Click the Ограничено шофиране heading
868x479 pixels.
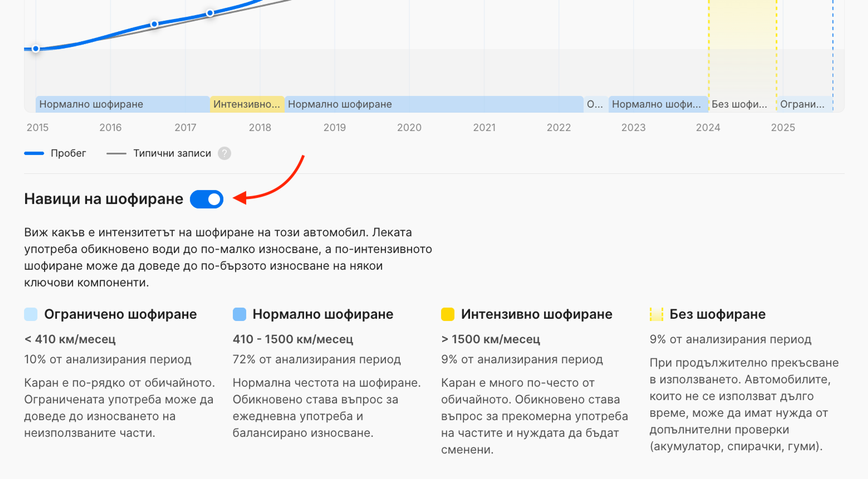click(x=121, y=314)
